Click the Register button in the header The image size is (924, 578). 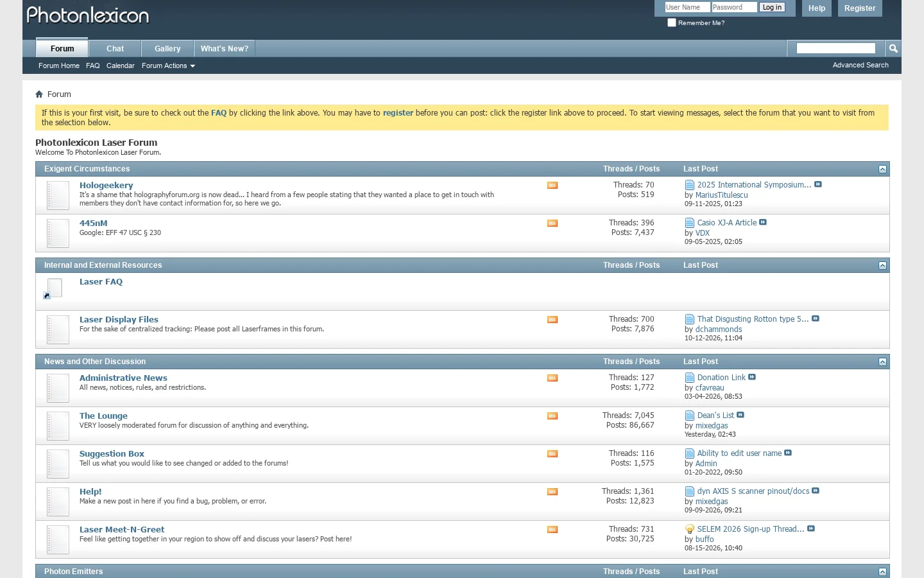[860, 8]
